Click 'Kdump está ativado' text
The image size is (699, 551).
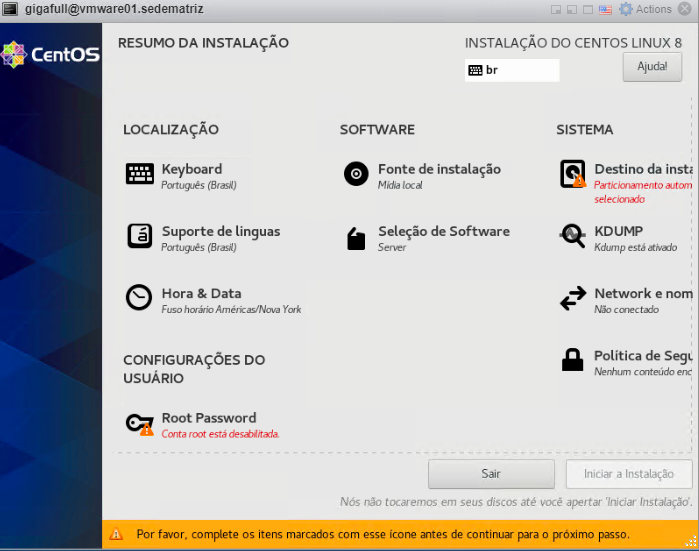635,247
